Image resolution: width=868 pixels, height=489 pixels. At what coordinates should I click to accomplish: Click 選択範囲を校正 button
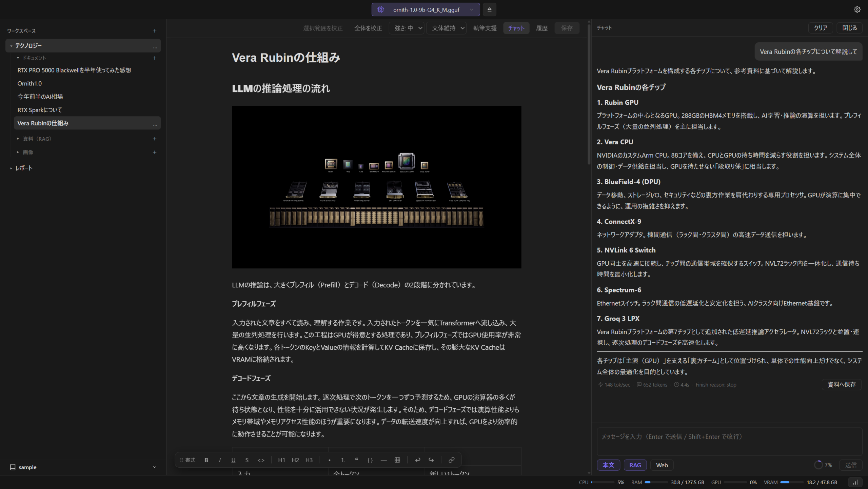point(323,28)
